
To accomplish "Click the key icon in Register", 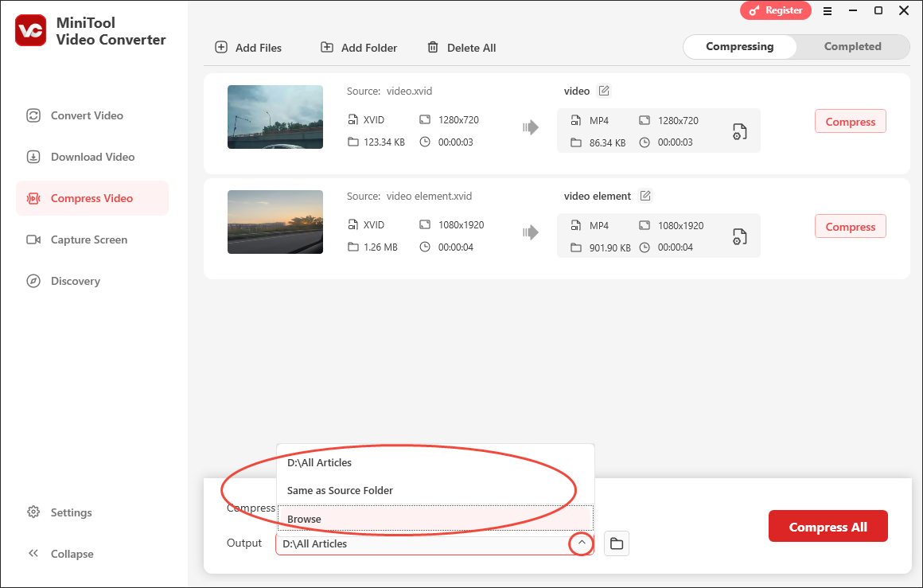I will point(754,10).
